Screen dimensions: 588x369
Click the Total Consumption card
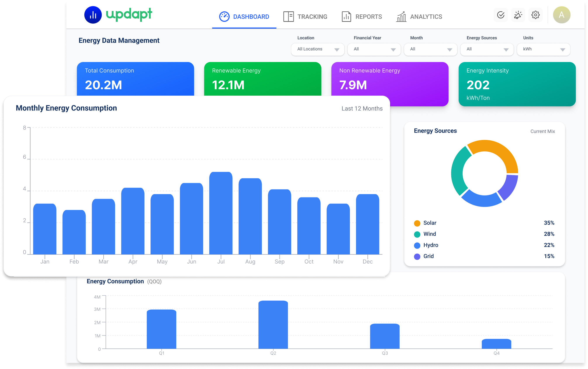[135, 79]
